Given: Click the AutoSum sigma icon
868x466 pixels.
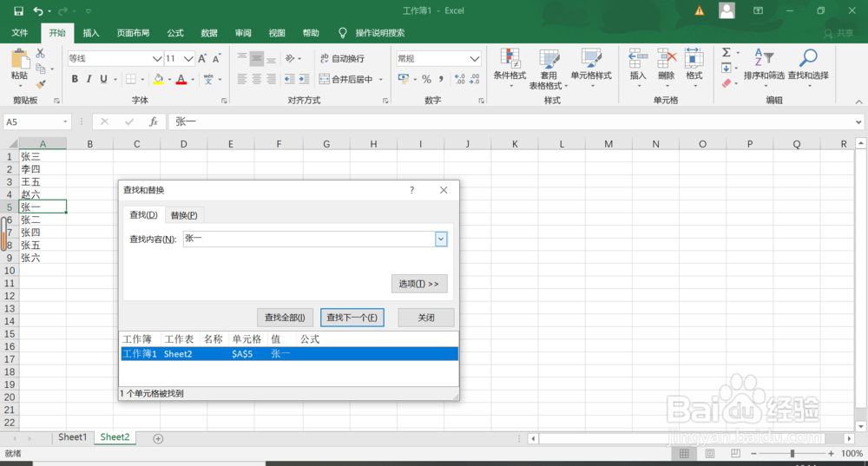Looking at the screenshot, I should tap(727, 53).
